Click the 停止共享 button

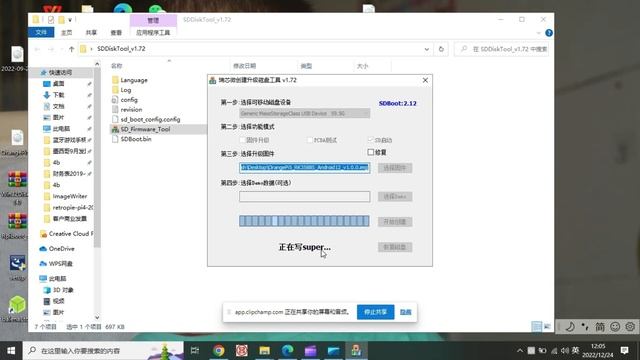(376, 312)
